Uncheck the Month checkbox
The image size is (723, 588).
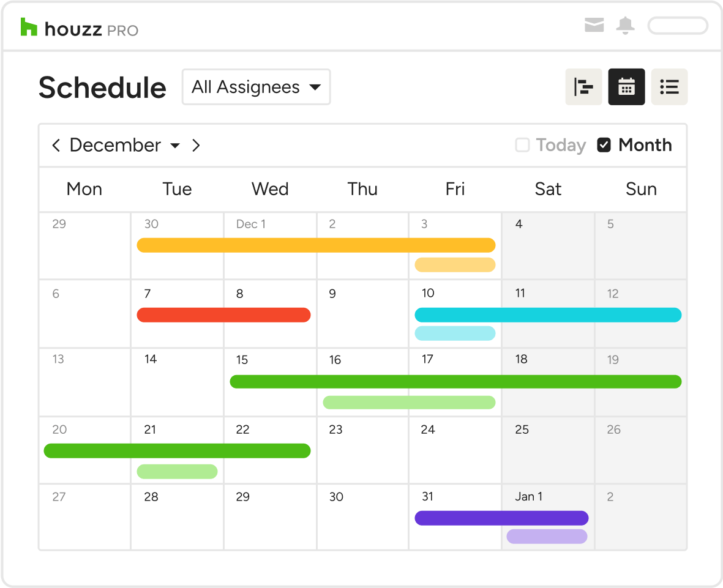(604, 145)
